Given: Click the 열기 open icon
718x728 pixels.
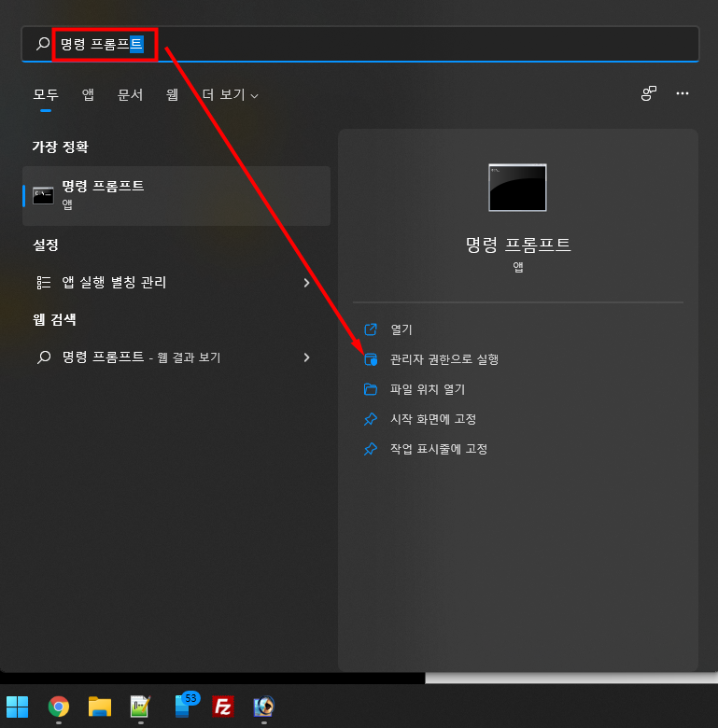Looking at the screenshot, I should 371,329.
